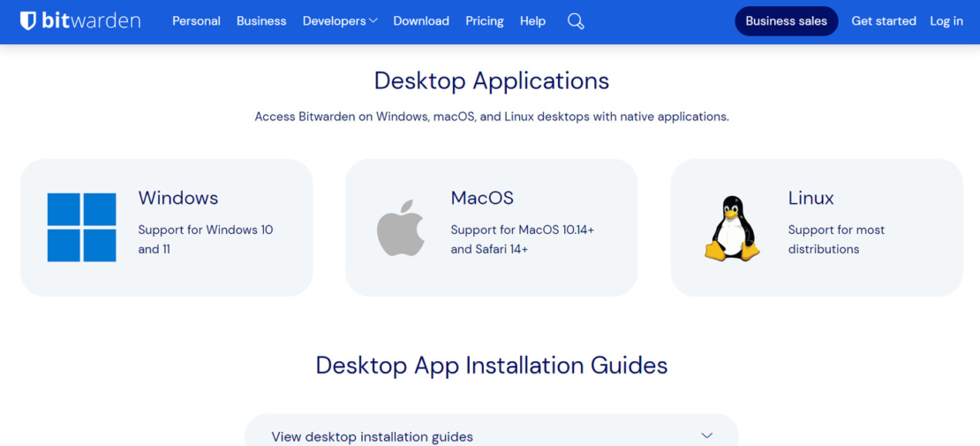Image resolution: width=980 pixels, height=446 pixels.
Task: Open the Help menu item
Action: 532,21
